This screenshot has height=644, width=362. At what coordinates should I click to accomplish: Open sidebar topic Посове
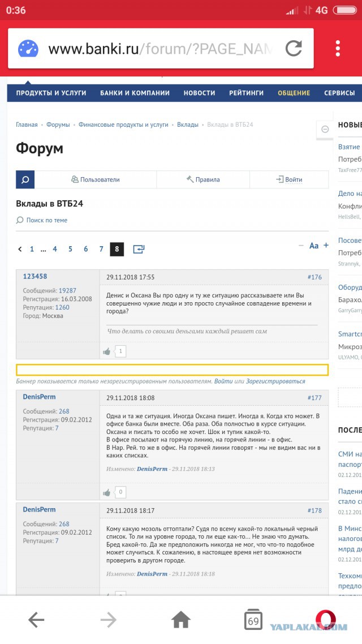pos(350,241)
